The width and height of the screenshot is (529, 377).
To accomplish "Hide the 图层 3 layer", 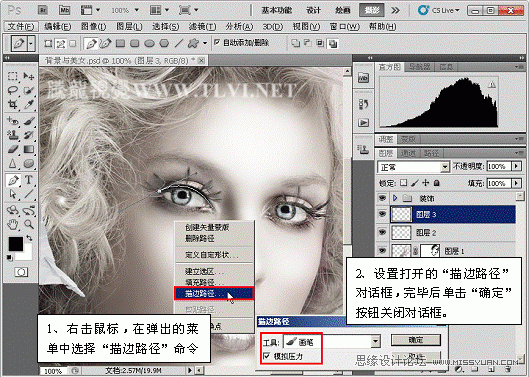I will click(x=382, y=214).
